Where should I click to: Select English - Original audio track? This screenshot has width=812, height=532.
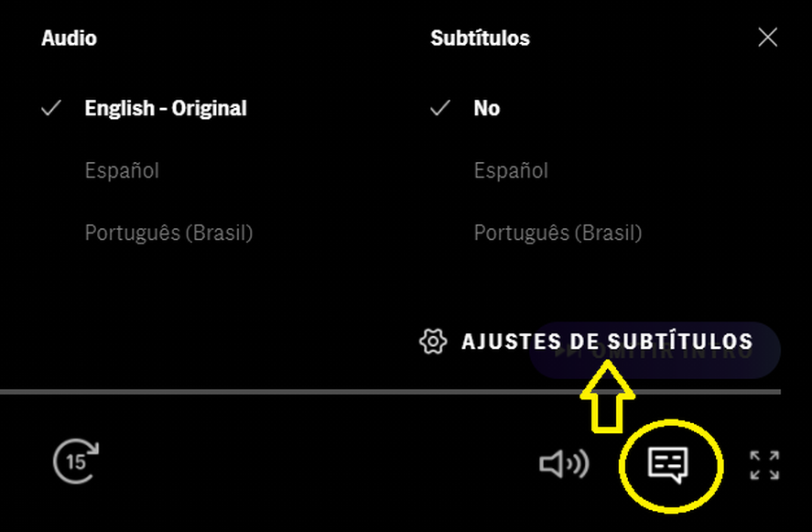click(x=166, y=108)
